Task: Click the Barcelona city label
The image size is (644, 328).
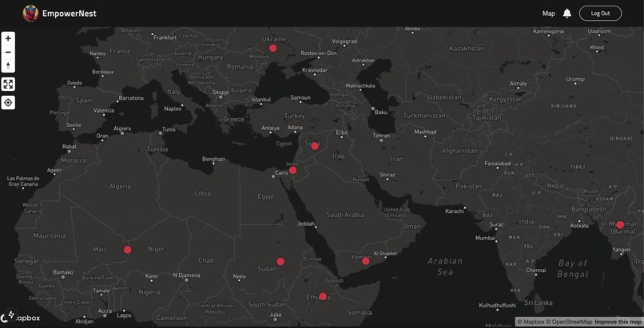Action: pyautogui.click(x=131, y=98)
